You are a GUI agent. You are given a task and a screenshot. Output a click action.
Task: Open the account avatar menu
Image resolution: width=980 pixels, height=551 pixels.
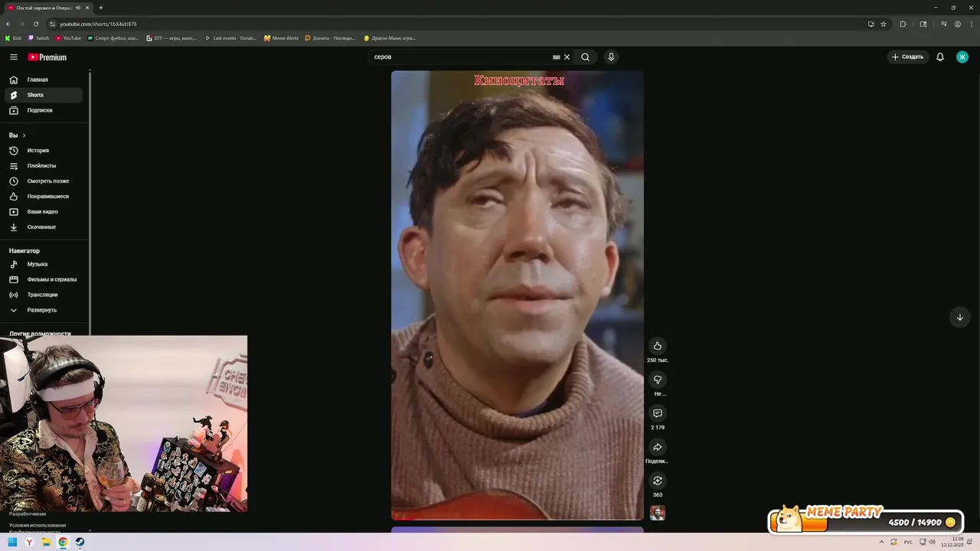[962, 57]
